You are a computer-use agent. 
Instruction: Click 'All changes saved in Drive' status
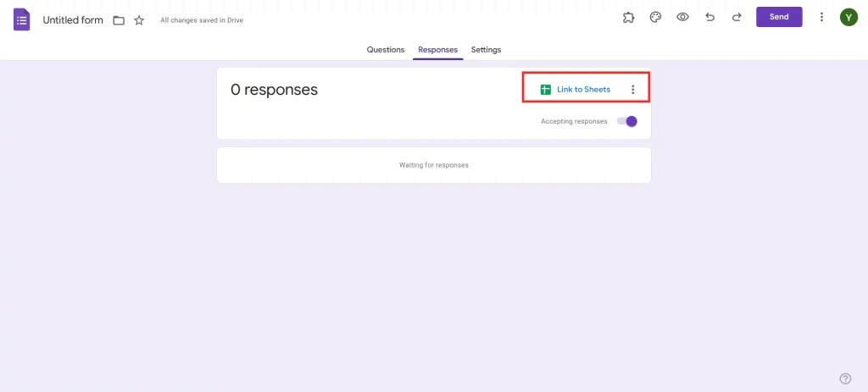click(202, 20)
